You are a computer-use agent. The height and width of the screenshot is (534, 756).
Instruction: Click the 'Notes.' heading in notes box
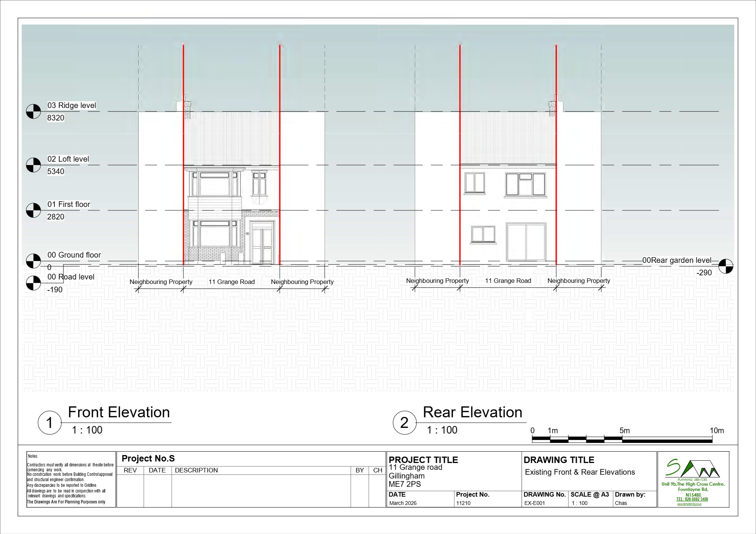[33, 456]
